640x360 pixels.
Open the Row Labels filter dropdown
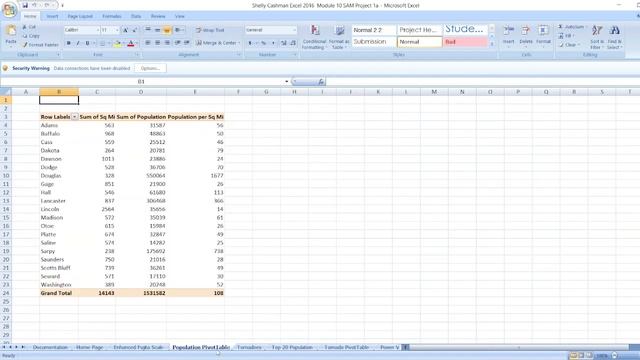click(74, 117)
